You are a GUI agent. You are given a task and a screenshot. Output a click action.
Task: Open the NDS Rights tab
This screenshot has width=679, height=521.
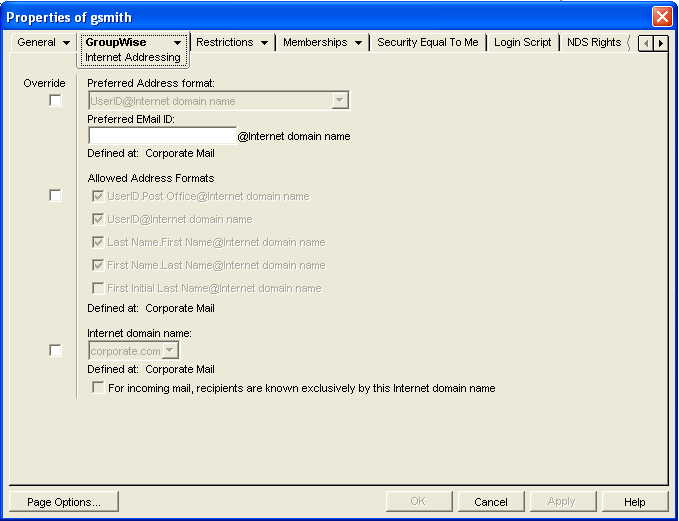click(x=594, y=42)
